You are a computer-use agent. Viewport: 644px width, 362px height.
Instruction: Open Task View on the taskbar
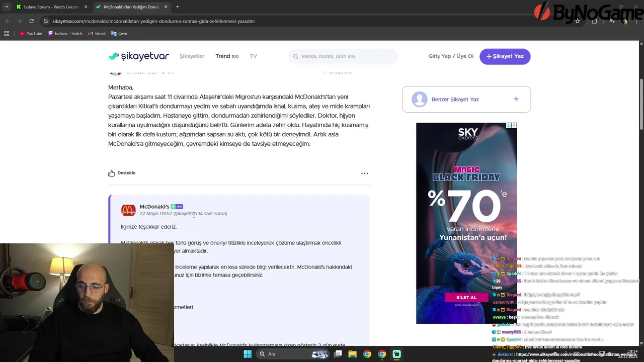click(x=338, y=354)
